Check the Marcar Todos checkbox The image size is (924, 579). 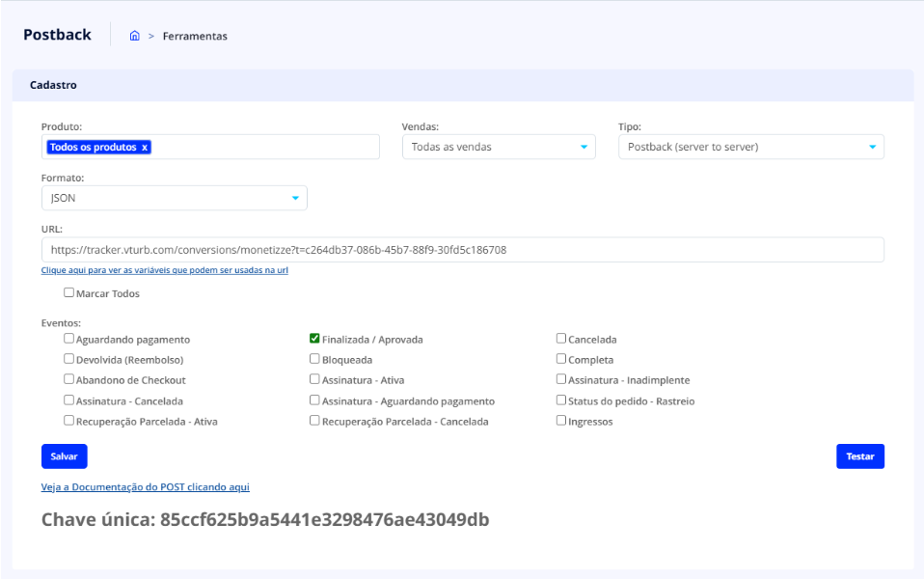(x=68, y=292)
